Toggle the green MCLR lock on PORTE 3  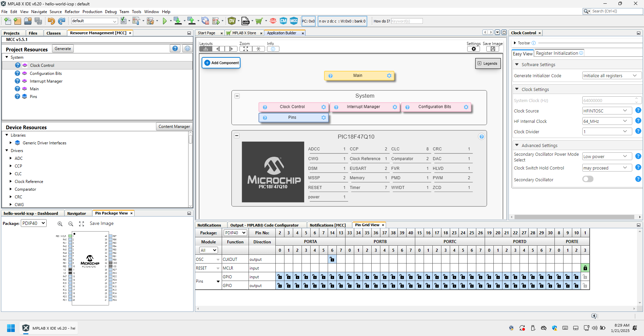[x=585, y=268]
